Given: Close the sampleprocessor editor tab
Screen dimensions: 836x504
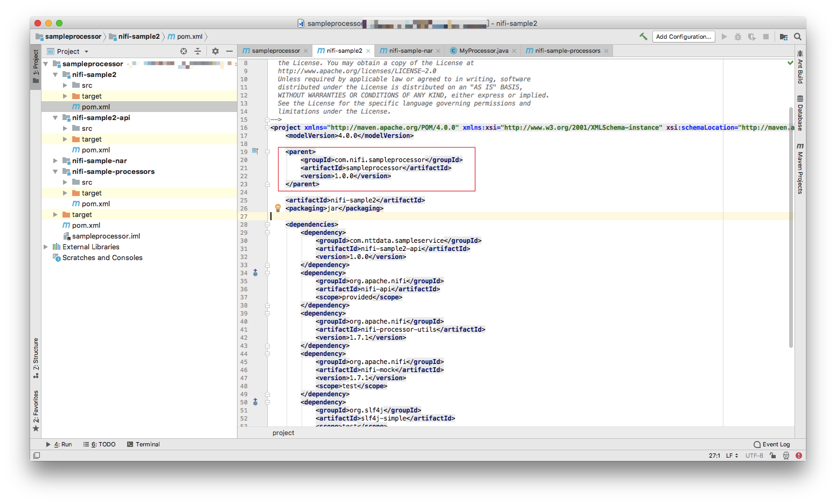Looking at the screenshot, I should point(305,51).
